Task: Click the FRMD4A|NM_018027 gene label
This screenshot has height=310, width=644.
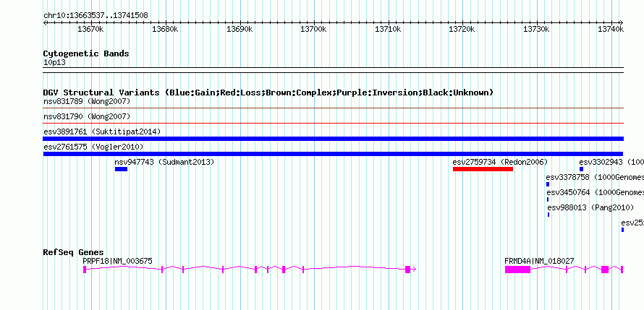Action: [539, 261]
